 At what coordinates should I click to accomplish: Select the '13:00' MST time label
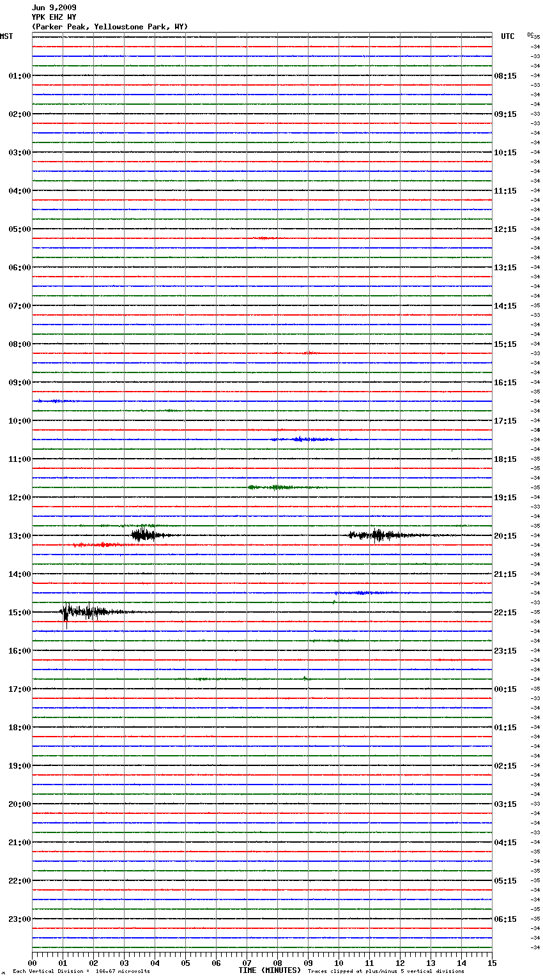(x=20, y=536)
